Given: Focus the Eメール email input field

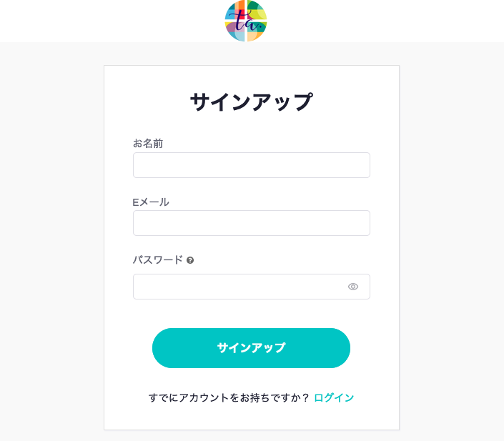Looking at the screenshot, I should (x=252, y=223).
